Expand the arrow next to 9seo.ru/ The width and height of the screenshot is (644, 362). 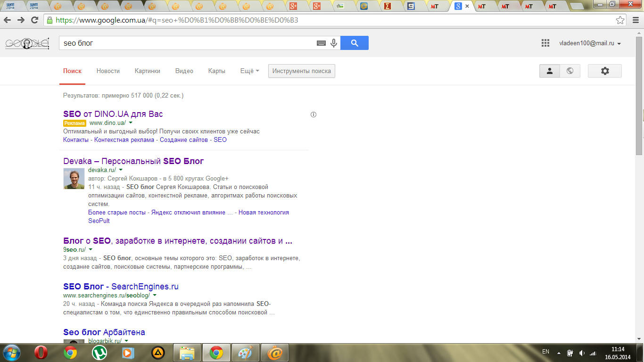point(91,249)
